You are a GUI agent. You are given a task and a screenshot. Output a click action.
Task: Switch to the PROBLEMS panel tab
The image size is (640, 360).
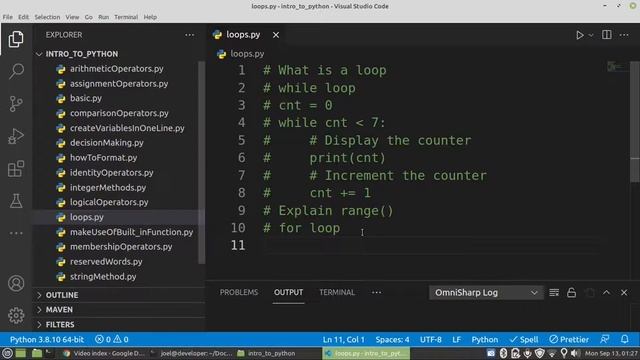[239, 293]
